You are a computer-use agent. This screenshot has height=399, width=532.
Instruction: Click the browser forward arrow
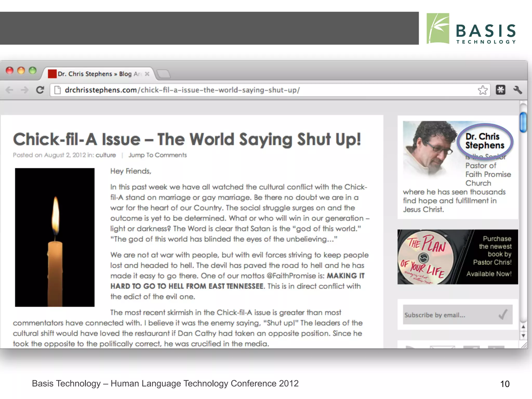[x=25, y=90]
